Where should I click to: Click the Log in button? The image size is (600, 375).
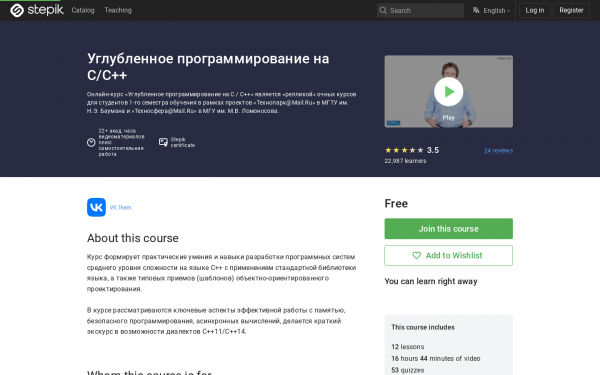point(535,10)
